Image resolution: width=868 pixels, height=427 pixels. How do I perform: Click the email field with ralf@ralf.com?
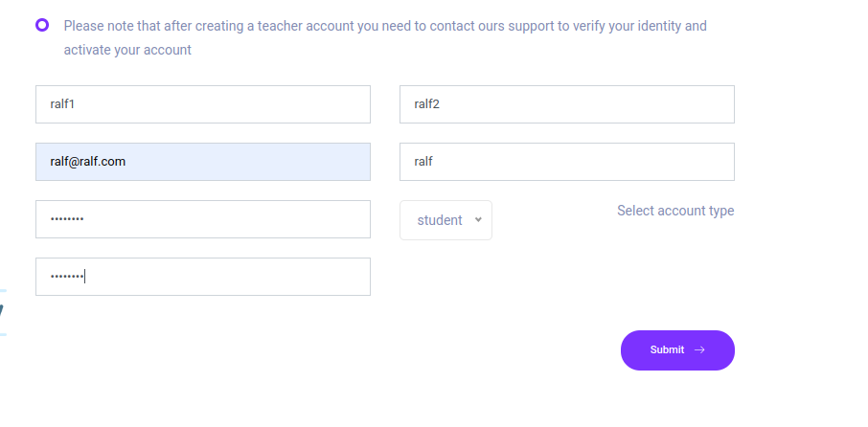coord(202,162)
